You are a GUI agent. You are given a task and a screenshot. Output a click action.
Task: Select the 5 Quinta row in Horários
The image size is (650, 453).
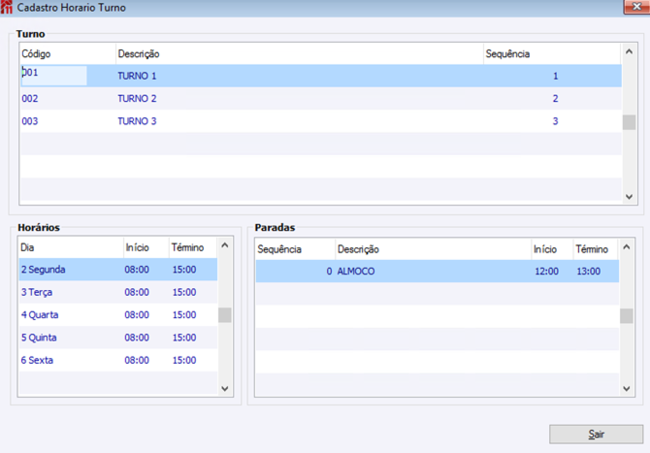point(118,337)
